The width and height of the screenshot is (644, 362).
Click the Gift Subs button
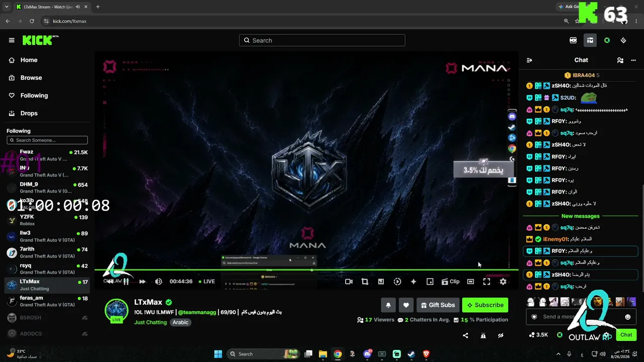pyautogui.click(x=437, y=305)
